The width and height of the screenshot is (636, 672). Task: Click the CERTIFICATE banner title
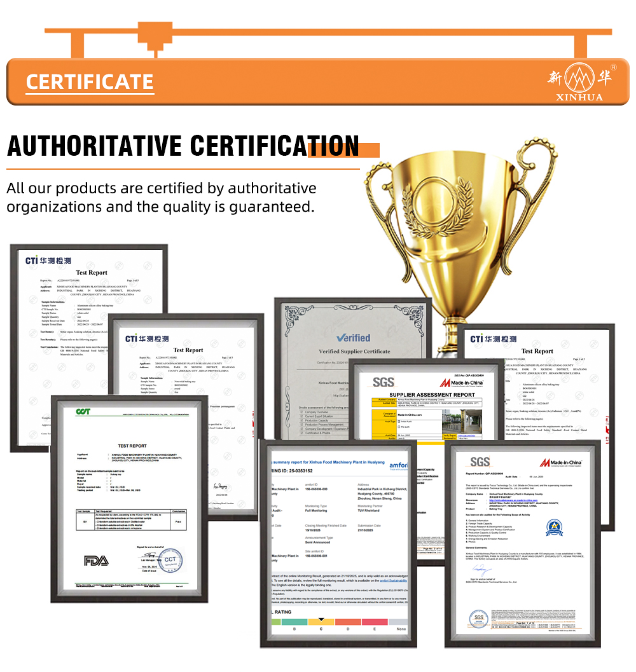(90, 82)
